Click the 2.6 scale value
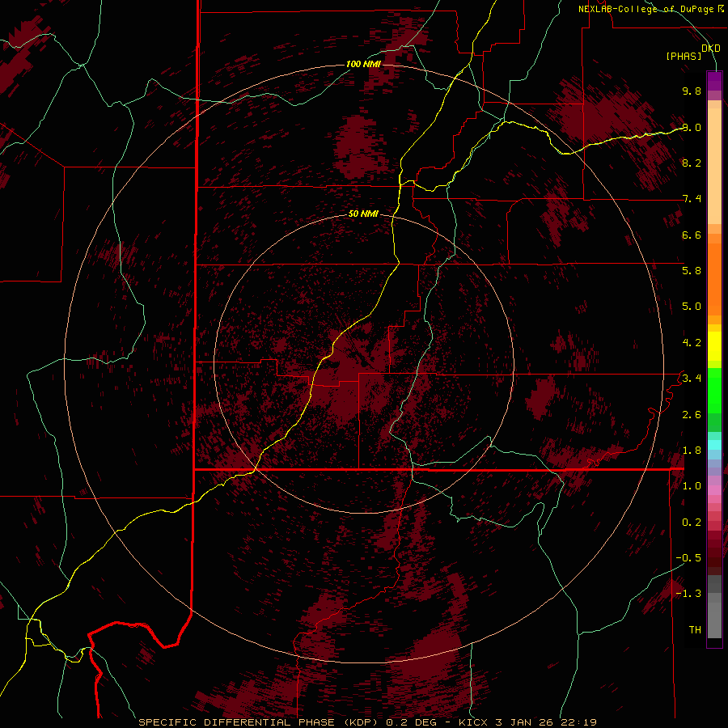The image size is (728, 728). click(x=692, y=414)
